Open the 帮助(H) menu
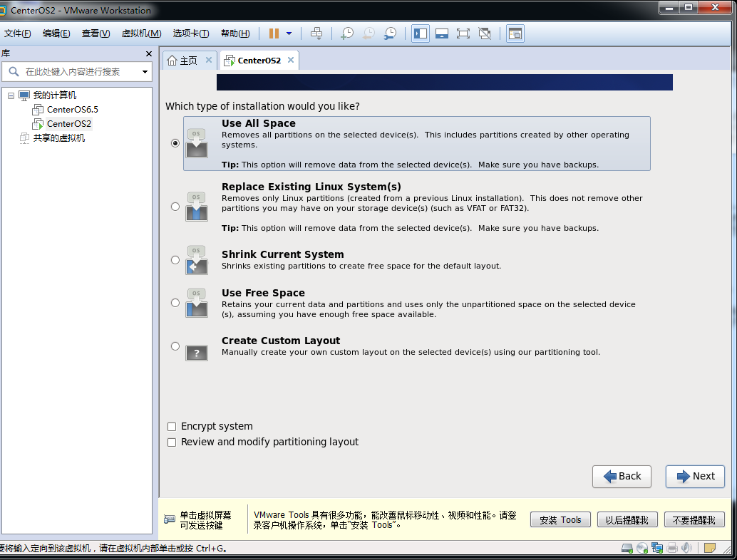 point(235,33)
